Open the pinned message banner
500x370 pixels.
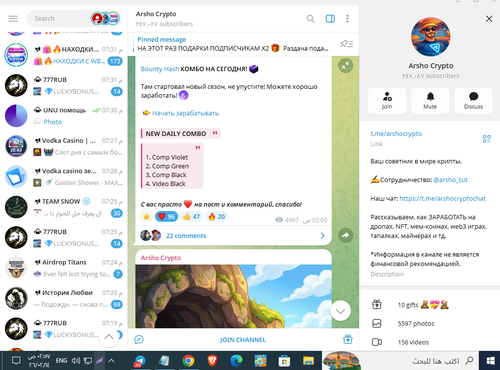coord(233,44)
